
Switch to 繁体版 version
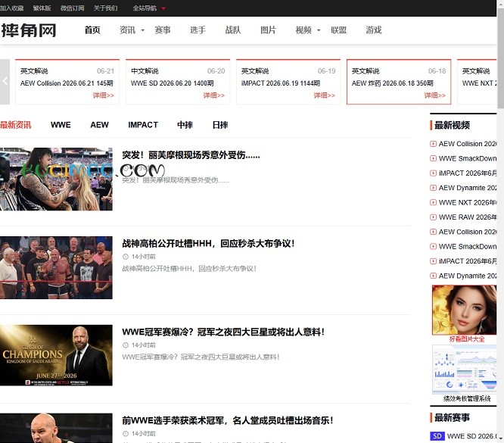(x=42, y=8)
